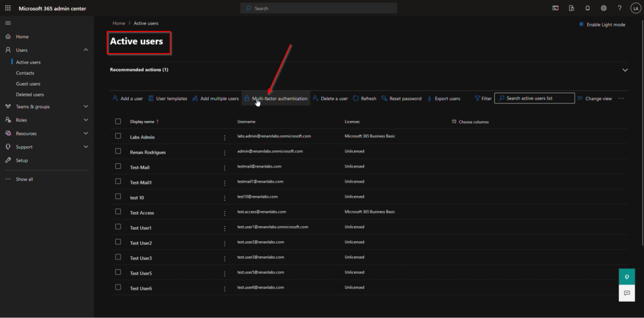This screenshot has width=644, height=318.
Task: Open the Labs Admin user name
Action: tap(142, 137)
